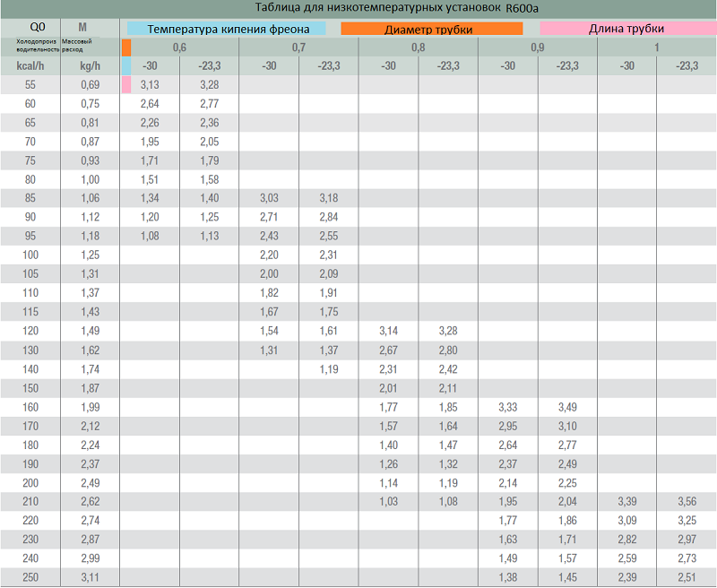The height and width of the screenshot is (588, 717).
Task: Click the small orange square beside the 0,6 heading
Action: coord(126,48)
